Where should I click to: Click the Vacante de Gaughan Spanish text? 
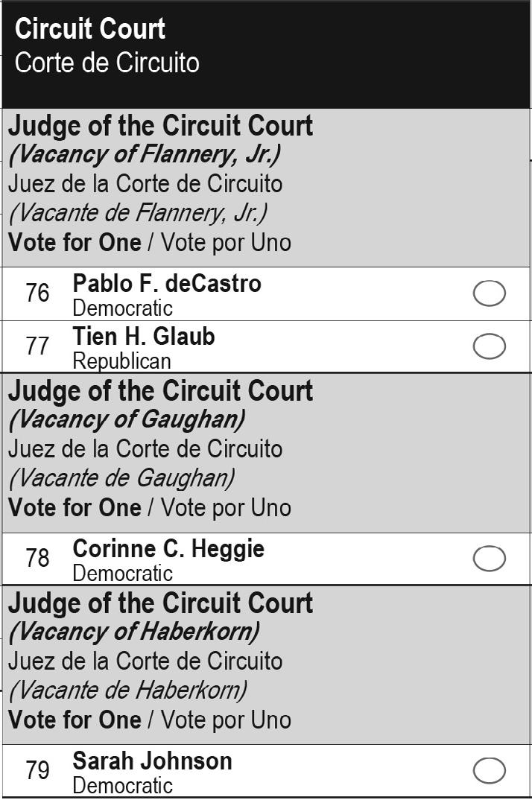click(121, 477)
